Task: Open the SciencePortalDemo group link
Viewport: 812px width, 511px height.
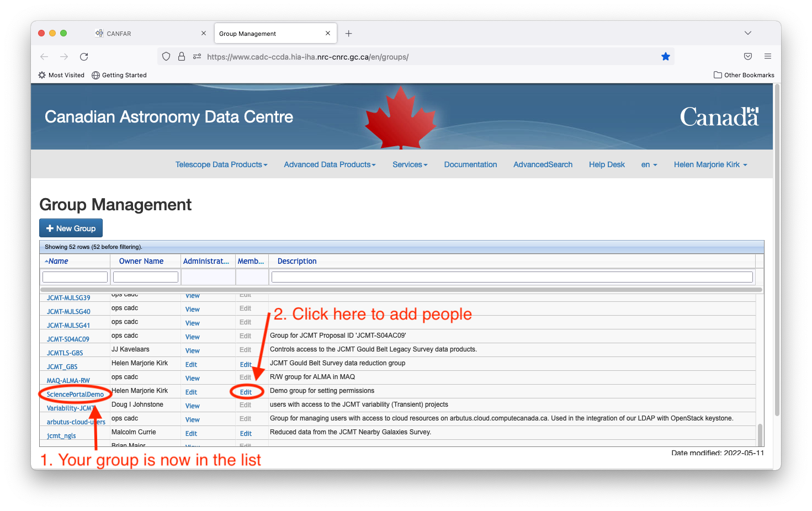Action: click(x=75, y=394)
